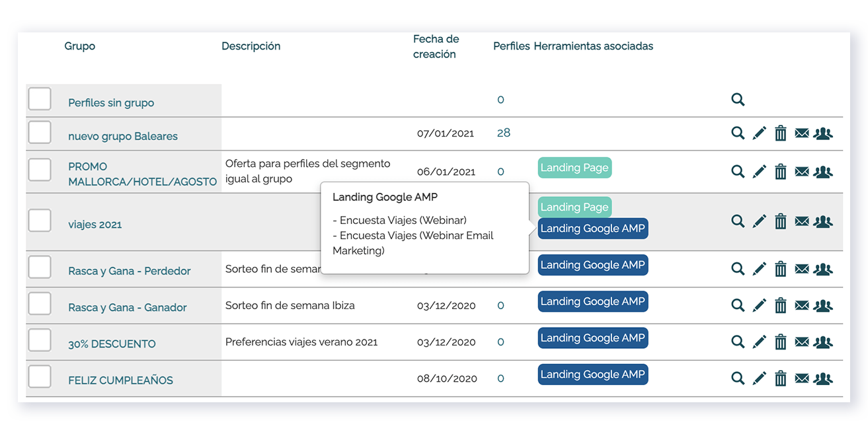The width and height of the screenshot is (868, 434).
Task: Click the viajes 2021 group name
Action: (95, 225)
